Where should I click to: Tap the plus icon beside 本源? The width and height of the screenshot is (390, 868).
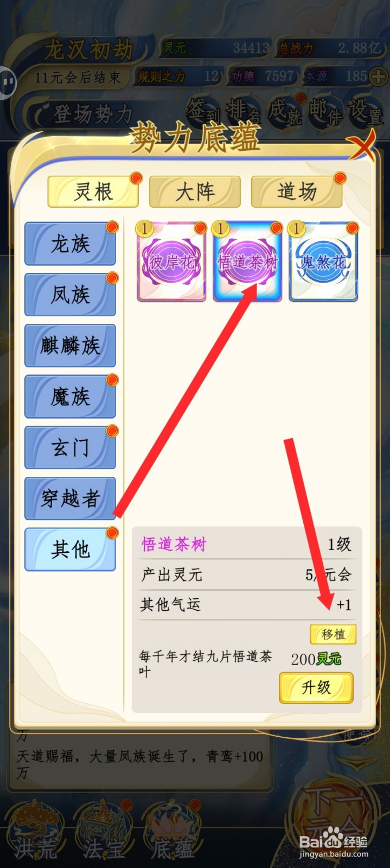pos(378,76)
